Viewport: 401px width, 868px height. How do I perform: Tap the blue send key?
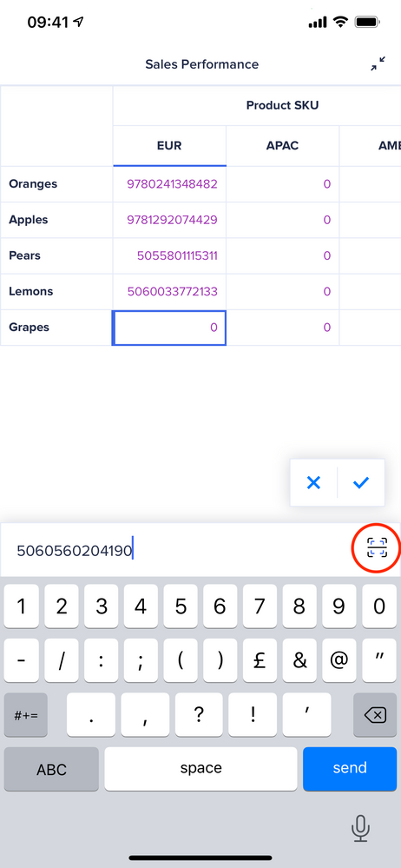coord(350,769)
